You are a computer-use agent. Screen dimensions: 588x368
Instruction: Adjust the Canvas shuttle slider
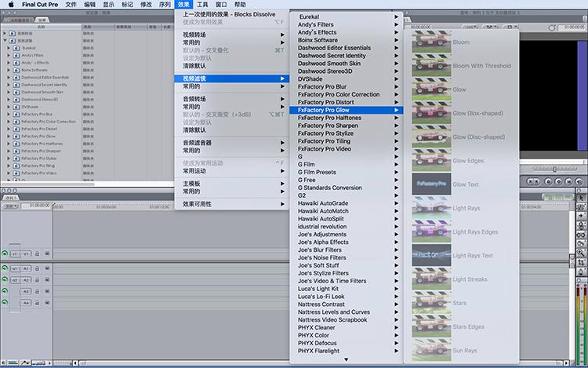coord(554,169)
